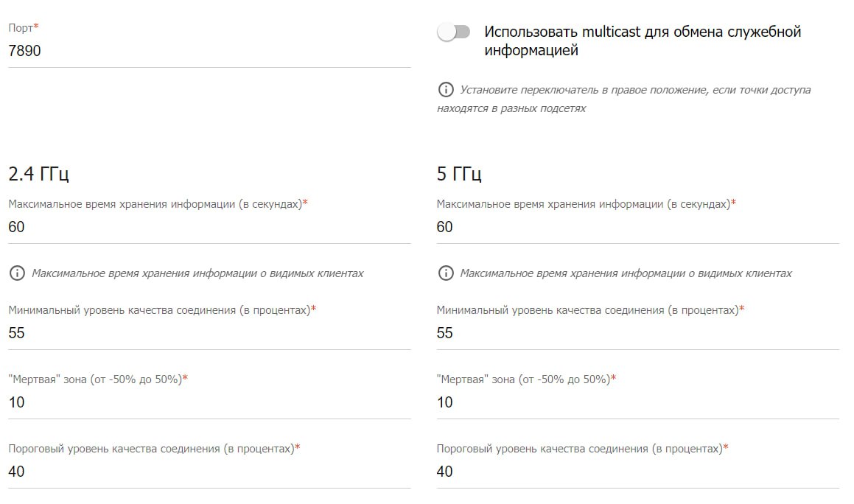This screenshot has width=854, height=504.
Task: Toggle the multicast service information switch
Action: pos(453,32)
